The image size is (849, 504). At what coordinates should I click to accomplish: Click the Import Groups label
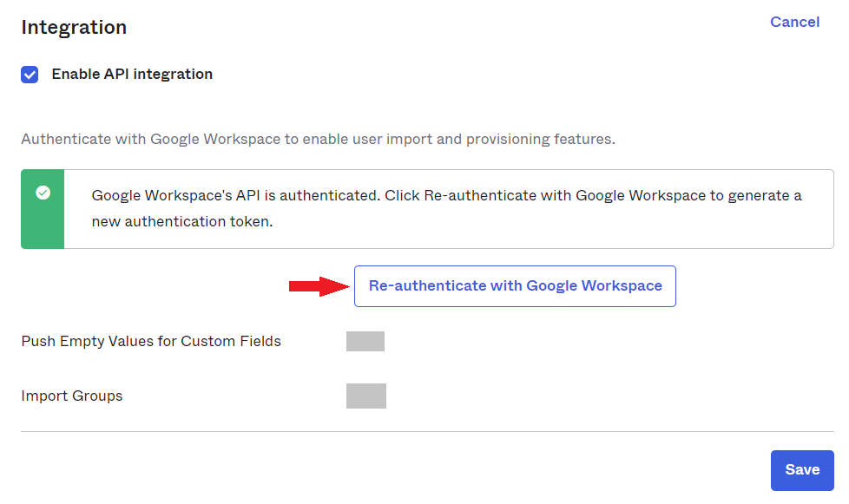point(72,396)
